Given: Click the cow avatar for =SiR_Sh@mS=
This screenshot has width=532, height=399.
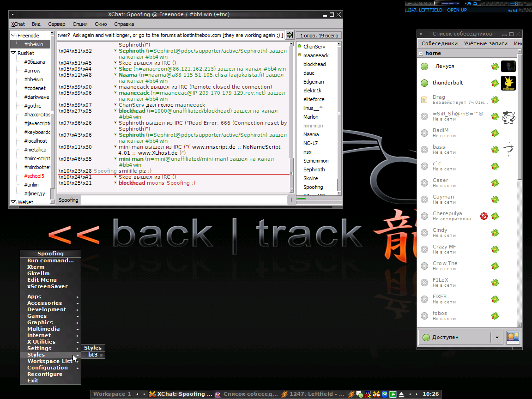Looking at the screenshot, I should click(x=508, y=116).
